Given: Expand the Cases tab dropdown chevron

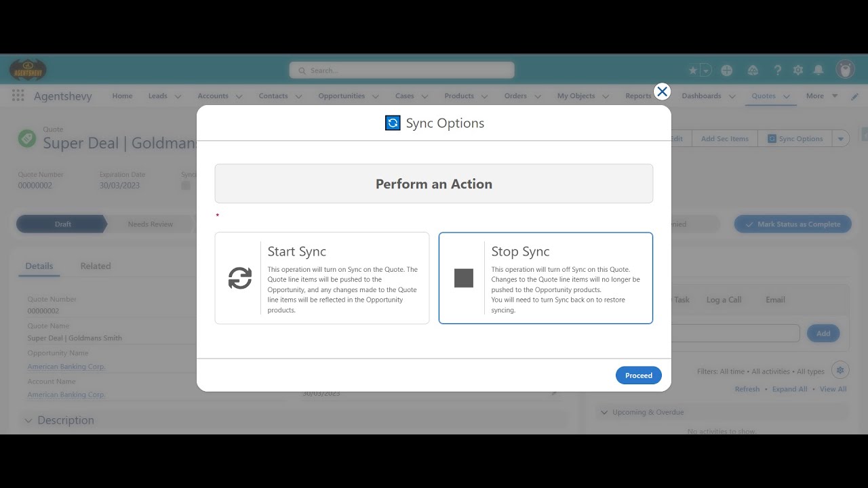Looking at the screenshot, I should (425, 96).
